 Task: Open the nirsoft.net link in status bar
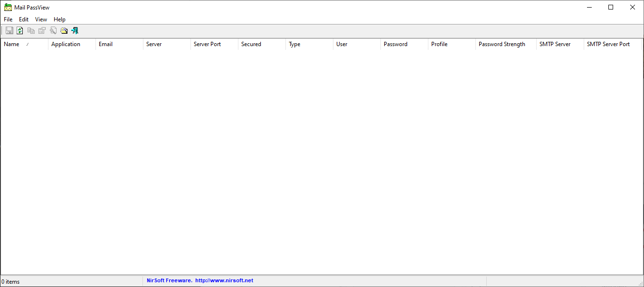click(x=224, y=281)
